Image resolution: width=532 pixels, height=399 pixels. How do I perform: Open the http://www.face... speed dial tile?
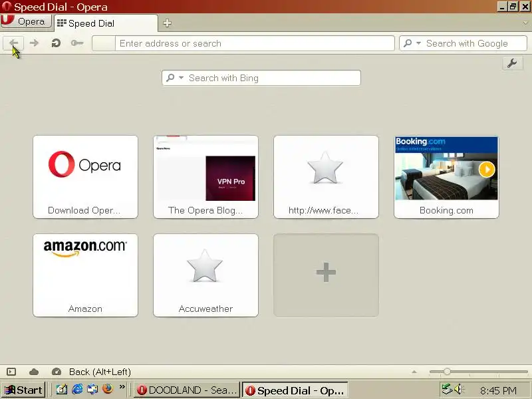326,177
